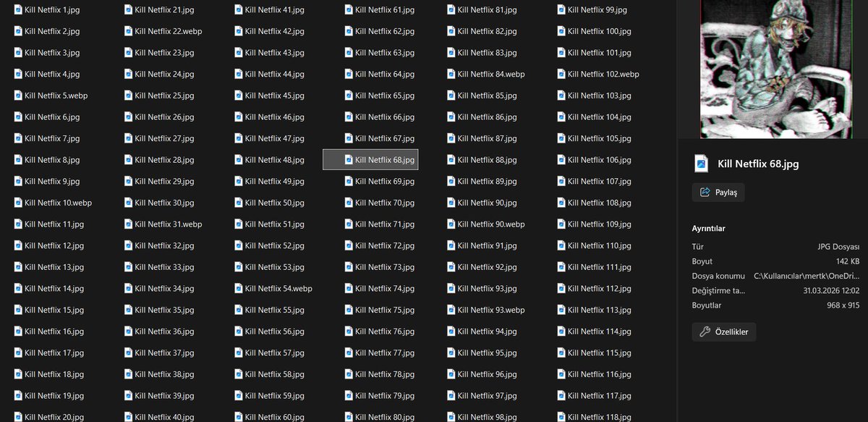
Task: Click the file icon of Kill Netflix 20.jpg
Action: pyautogui.click(x=18, y=417)
